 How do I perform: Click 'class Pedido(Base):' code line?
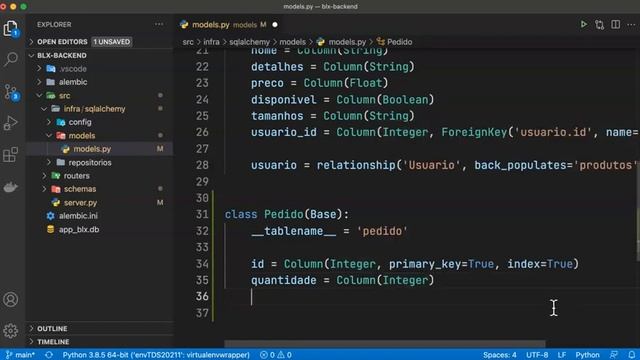coord(287,214)
